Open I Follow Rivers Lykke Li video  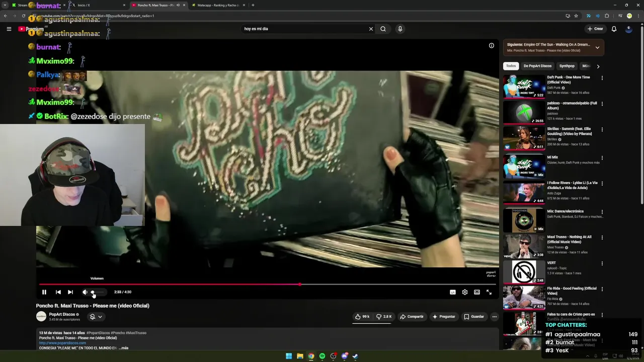click(524, 192)
